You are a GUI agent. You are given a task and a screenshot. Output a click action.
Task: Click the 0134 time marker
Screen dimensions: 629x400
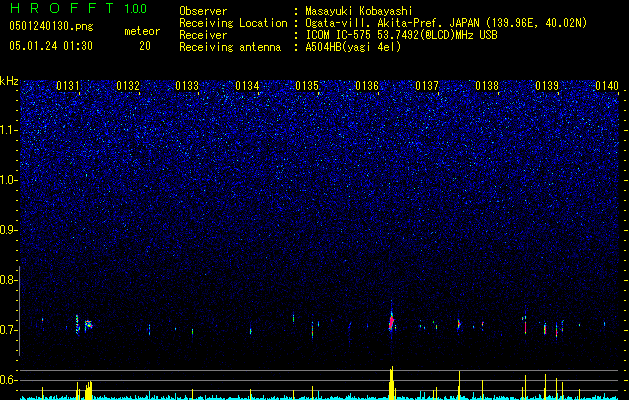pos(247,86)
